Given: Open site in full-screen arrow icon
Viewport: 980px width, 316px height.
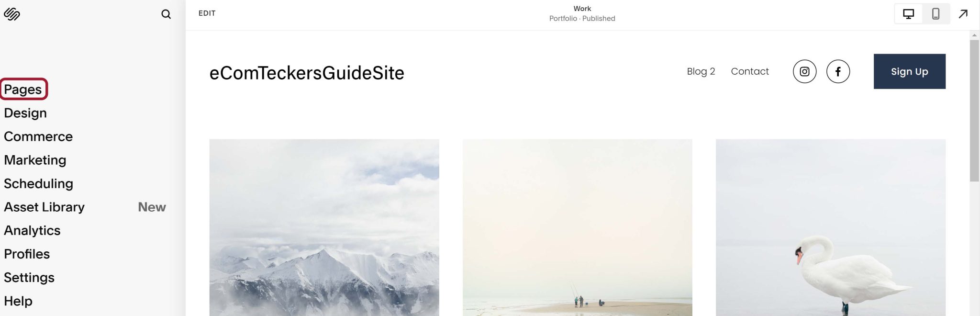Looking at the screenshot, I should point(963,14).
